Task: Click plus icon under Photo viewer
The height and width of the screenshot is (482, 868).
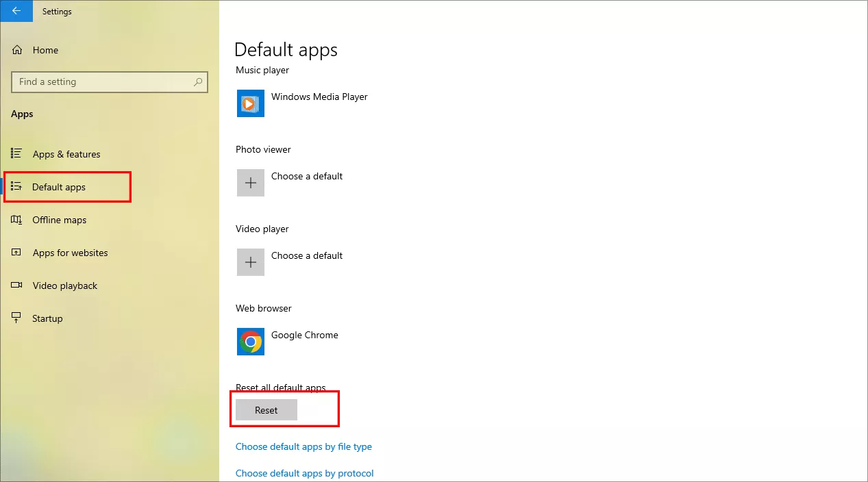Action: point(251,183)
